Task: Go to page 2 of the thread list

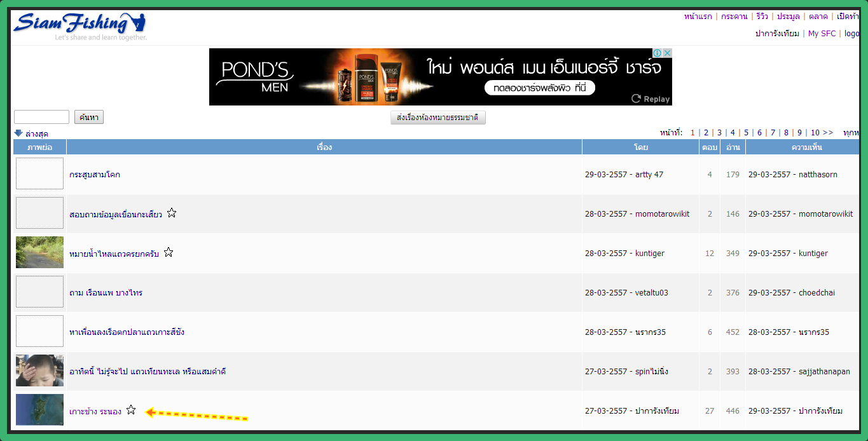Action: tap(706, 133)
